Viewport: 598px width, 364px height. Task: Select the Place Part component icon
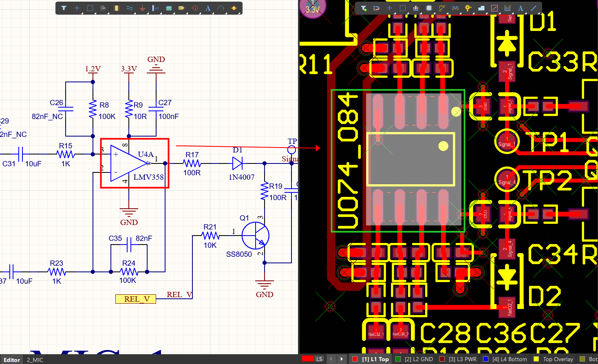[x=117, y=8]
